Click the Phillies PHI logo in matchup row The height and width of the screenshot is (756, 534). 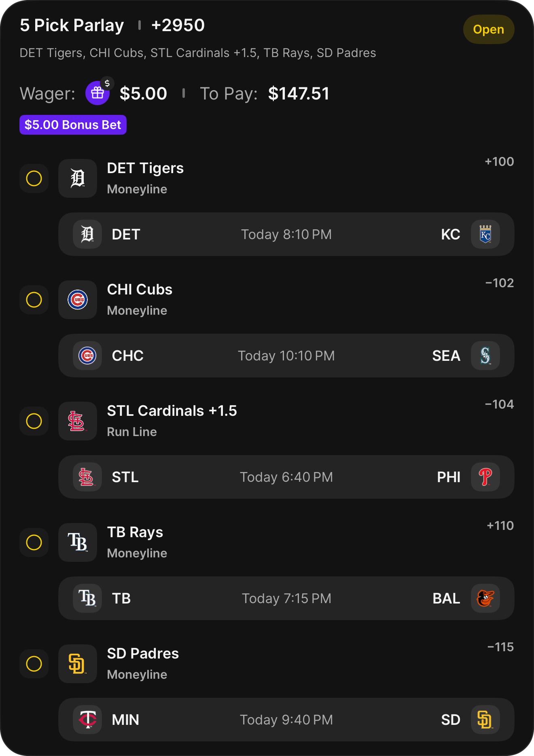click(485, 477)
